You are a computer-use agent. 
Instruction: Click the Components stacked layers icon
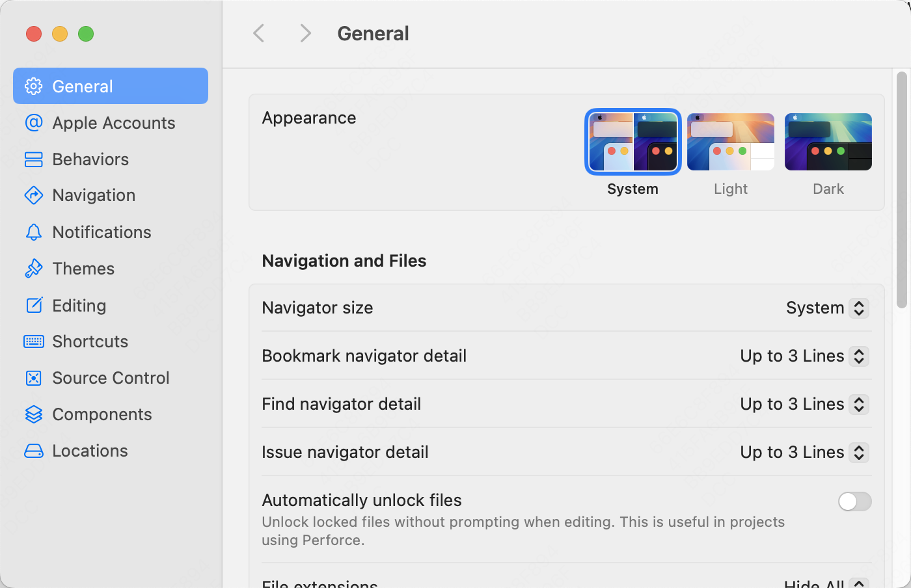34,414
